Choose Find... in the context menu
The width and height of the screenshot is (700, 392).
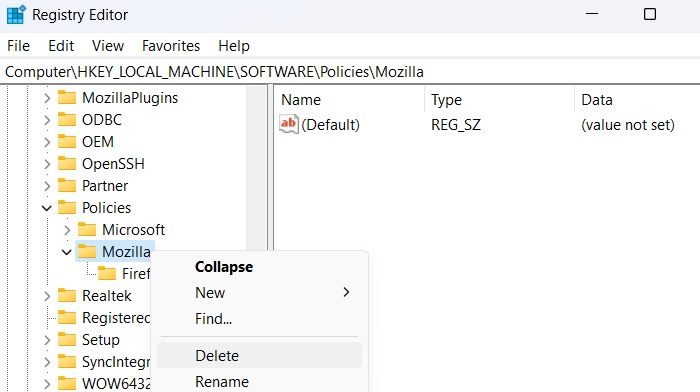(259, 318)
